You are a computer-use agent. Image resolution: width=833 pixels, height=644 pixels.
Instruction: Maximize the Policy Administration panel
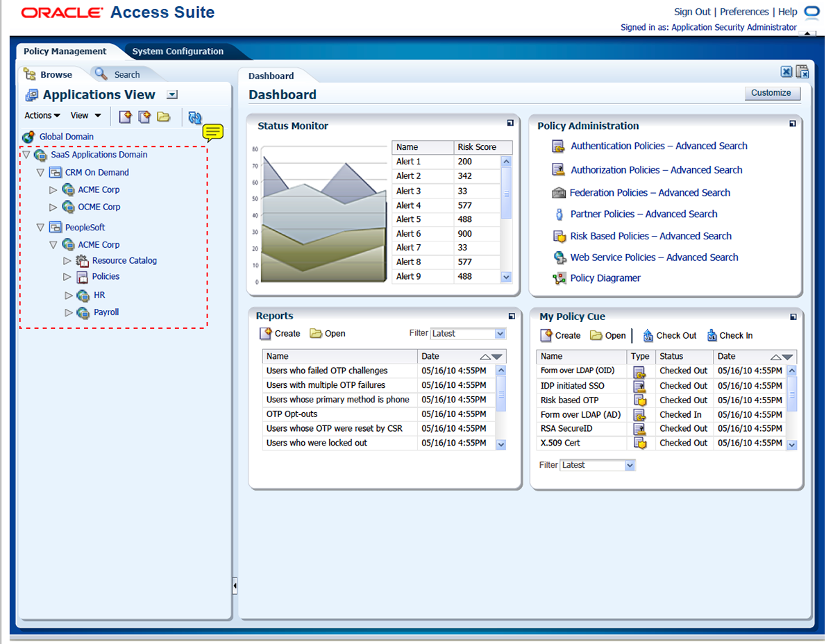(793, 124)
